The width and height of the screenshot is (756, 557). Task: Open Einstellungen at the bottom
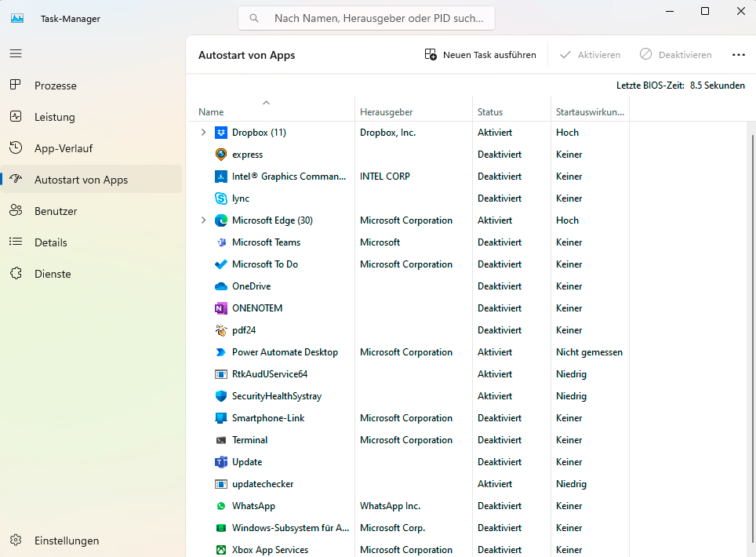coord(66,541)
